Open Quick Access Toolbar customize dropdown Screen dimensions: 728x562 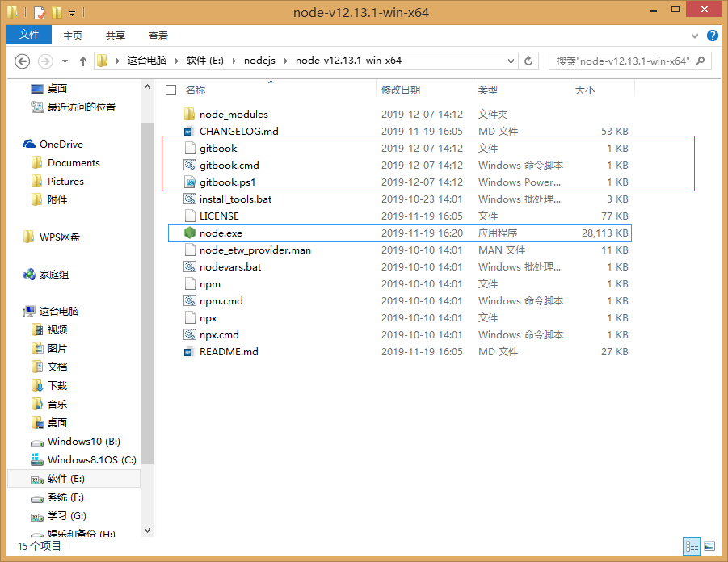(x=73, y=14)
